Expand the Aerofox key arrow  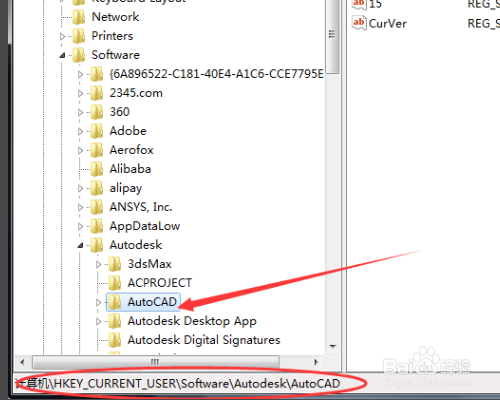(x=80, y=150)
